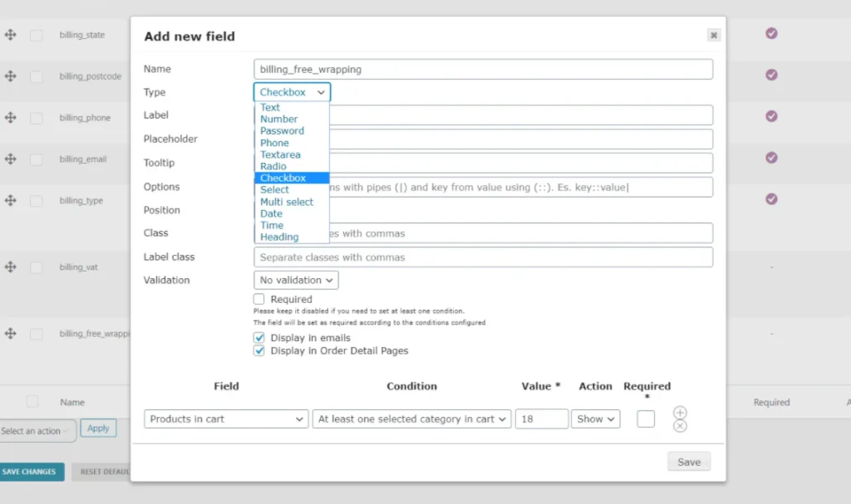Screen dimensions: 851x504
Task: Select Multi select from the Type list
Action: (x=287, y=202)
